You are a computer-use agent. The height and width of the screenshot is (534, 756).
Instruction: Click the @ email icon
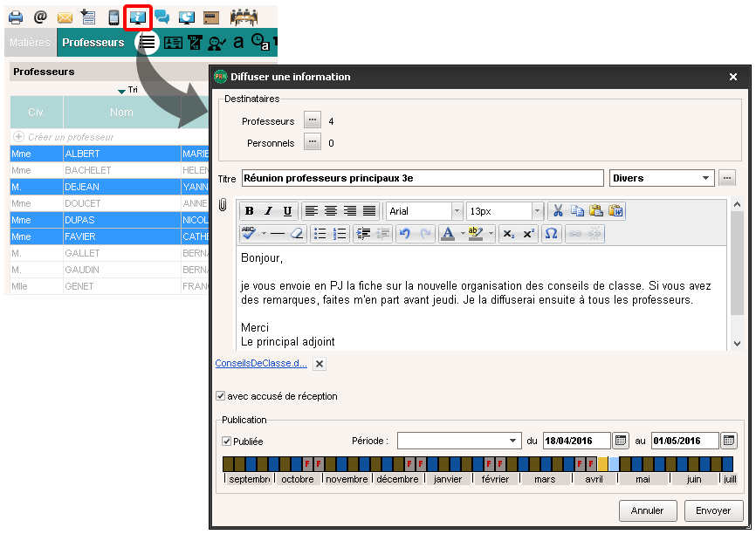pos(40,17)
